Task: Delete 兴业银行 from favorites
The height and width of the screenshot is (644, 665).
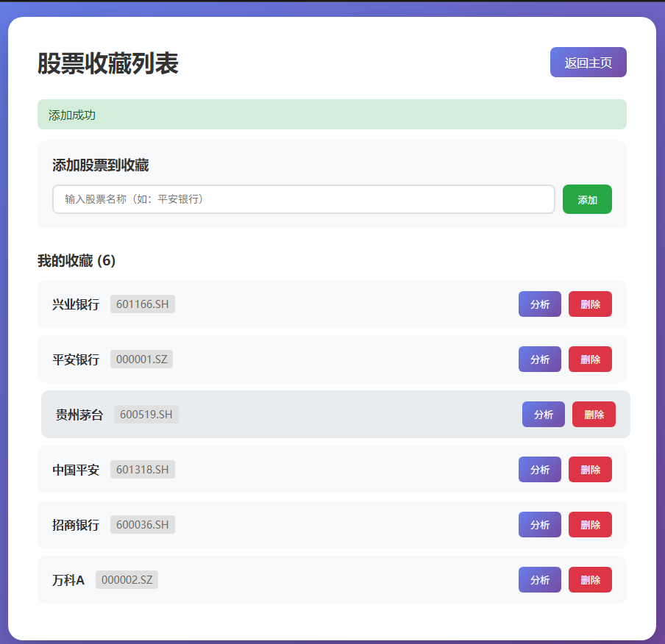Action: coord(590,304)
